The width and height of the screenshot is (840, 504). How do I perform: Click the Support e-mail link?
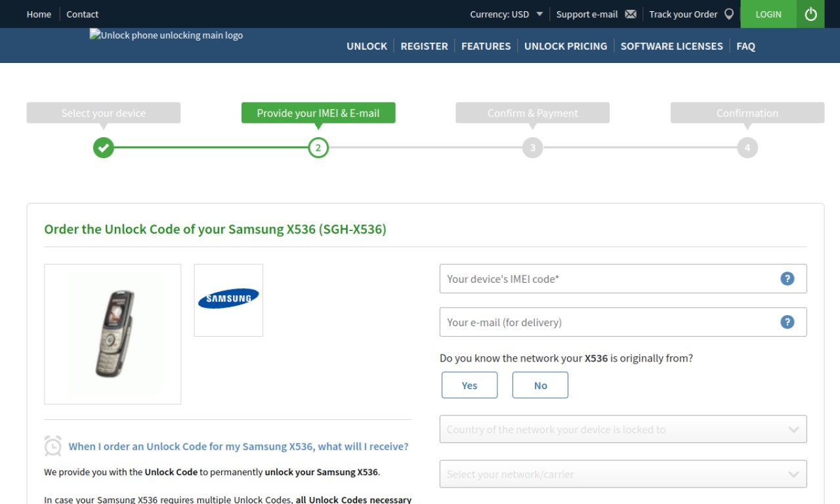(x=587, y=14)
